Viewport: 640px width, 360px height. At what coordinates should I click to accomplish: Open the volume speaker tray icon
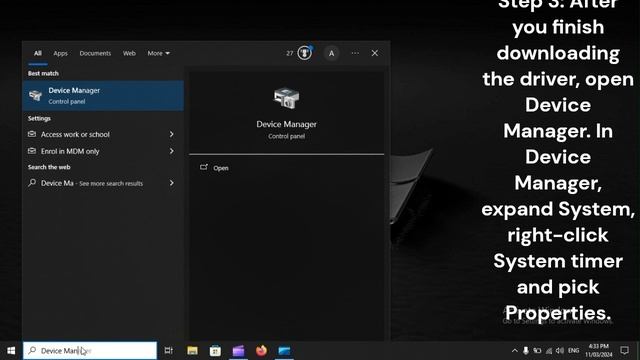(x=560, y=351)
